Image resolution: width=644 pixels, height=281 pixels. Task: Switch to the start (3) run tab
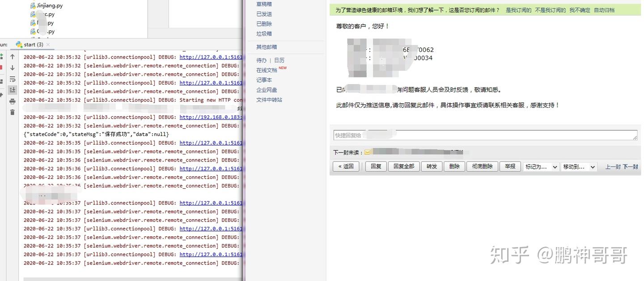33,45
